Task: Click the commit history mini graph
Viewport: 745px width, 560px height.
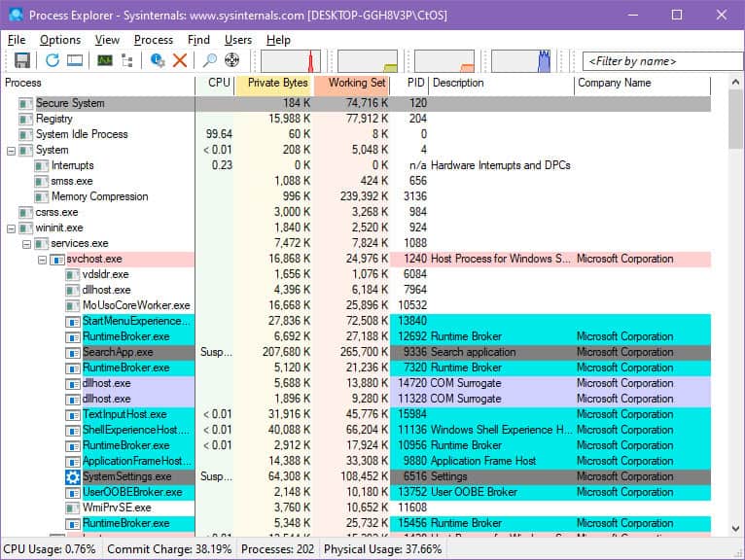Action: [x=368, y=61]
